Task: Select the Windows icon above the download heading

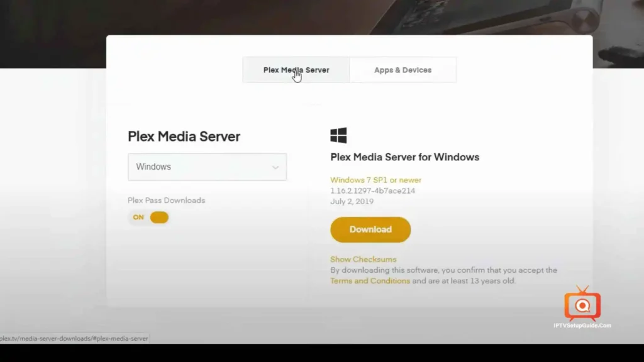Action: click(339, 133)
